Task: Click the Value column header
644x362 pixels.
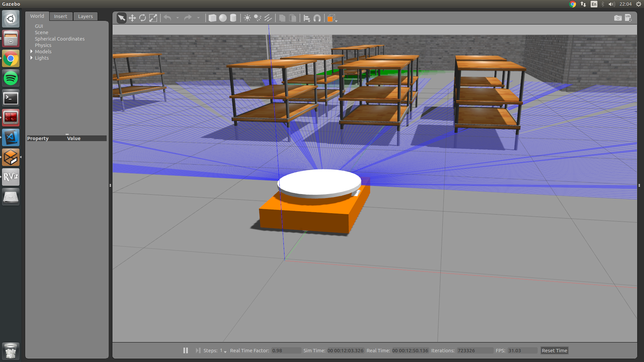Action: tap(74, 138)
